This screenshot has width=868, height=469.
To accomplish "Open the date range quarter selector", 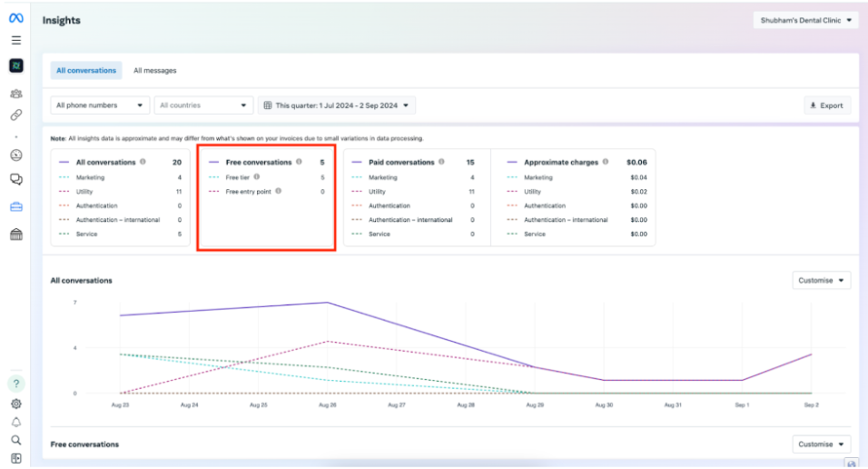I will 337,105.
